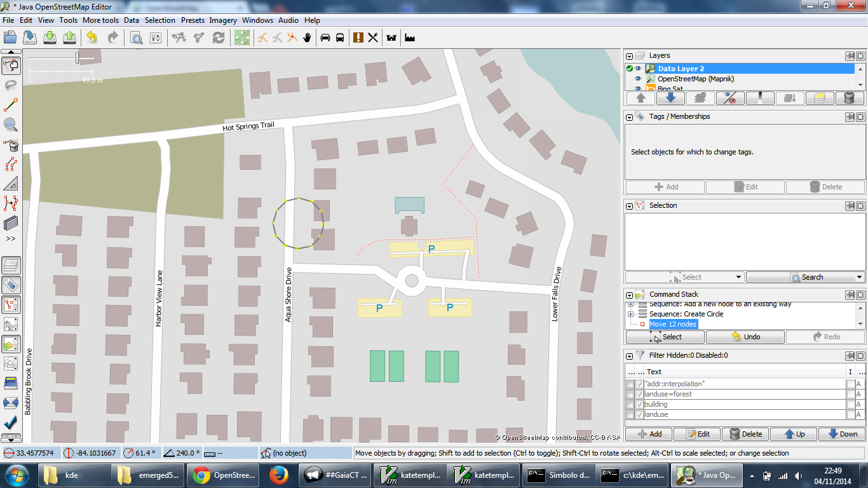Screen dimensions: 868x488
Task: Click the green Download map data icon
Action: (x=50, y=37)
